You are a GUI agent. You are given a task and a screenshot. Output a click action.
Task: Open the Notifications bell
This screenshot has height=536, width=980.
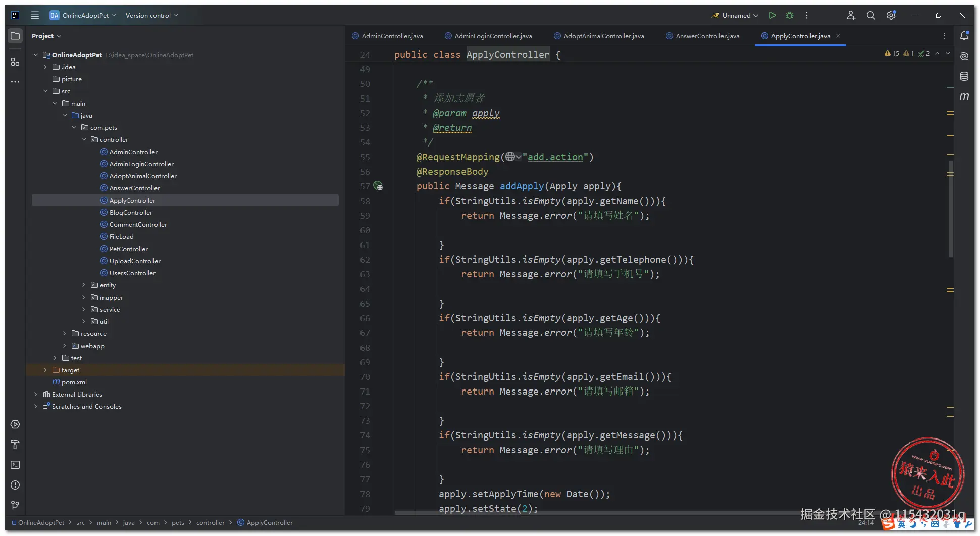pyautogui.click(x=964, y=36)
